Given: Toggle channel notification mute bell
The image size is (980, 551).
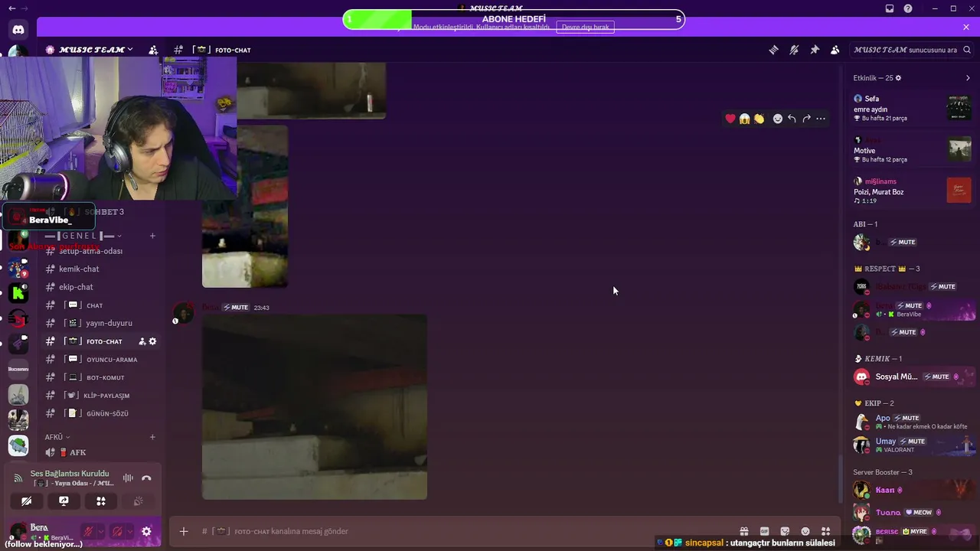Looking at the screenshot, I should click(x=794, y=50).
